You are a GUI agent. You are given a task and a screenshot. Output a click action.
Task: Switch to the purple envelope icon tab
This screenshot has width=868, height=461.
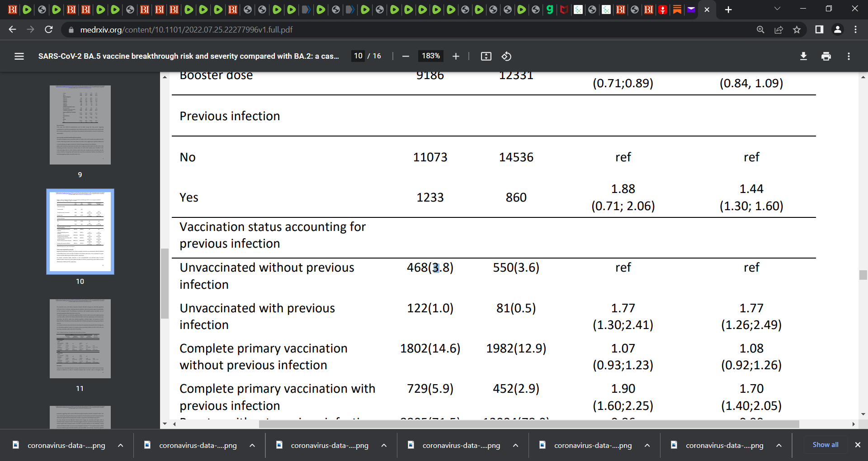pos(691,9)
